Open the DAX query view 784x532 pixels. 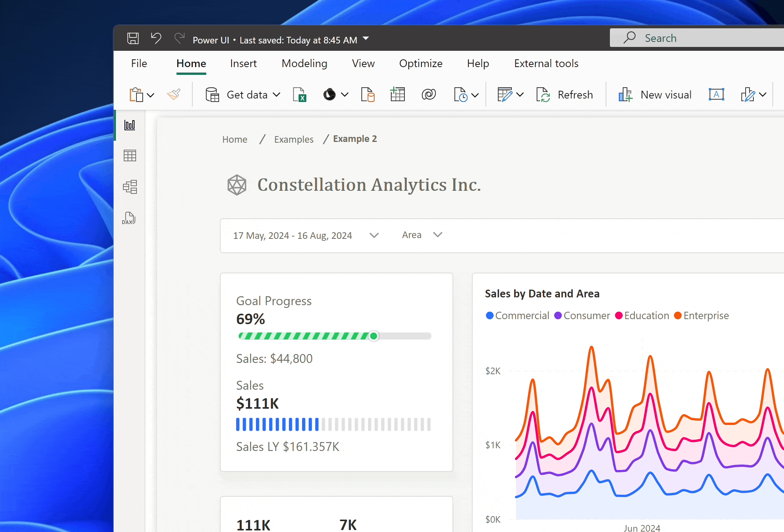click(x=129, y=218)
